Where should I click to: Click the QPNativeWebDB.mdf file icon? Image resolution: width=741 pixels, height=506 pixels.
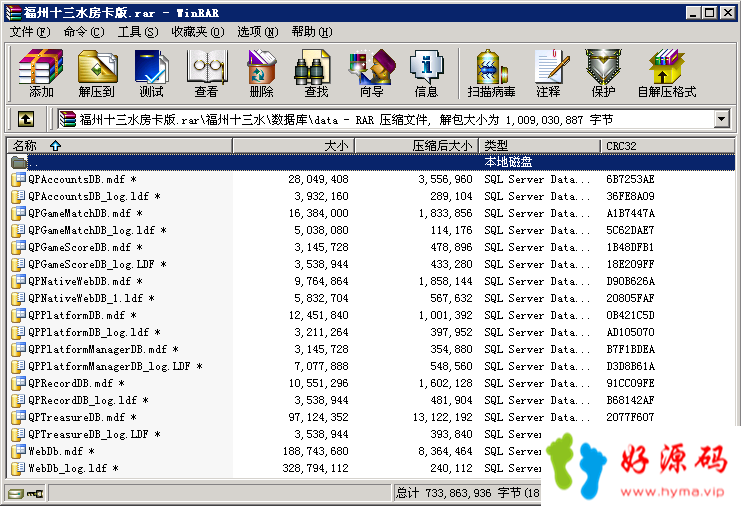pos(19,281)
